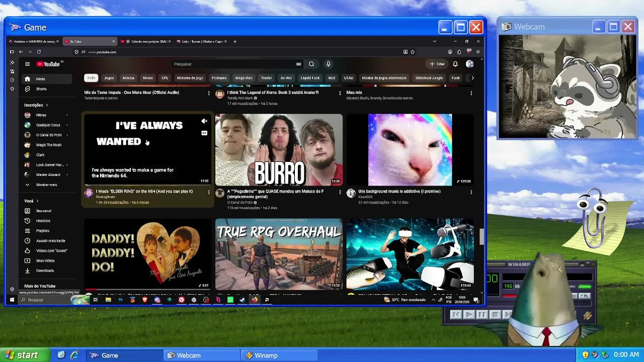Go back with the browser back arrow

pos(21,52)
